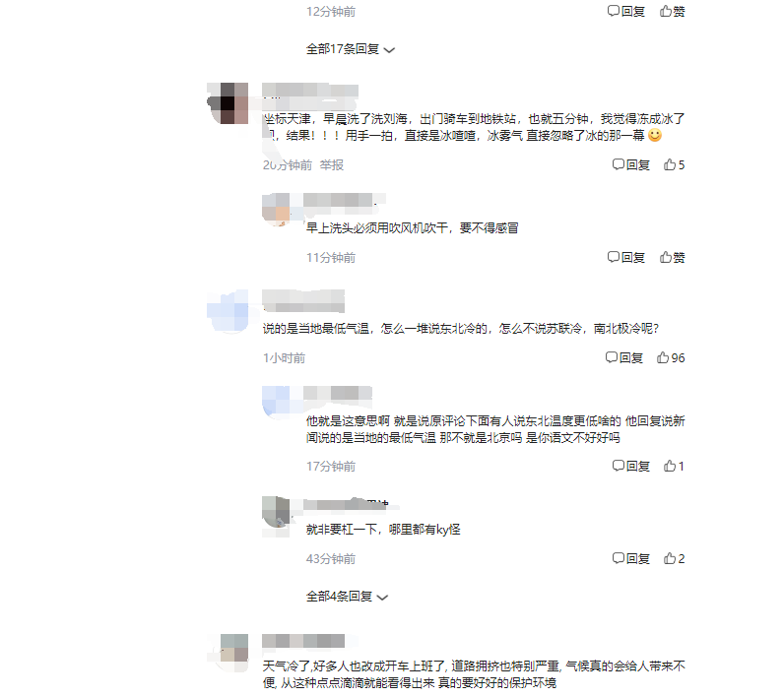Image resolution: width=784 pixels, height=697 pixels.
Task: Like the 17分钟前 reply with 1 like
Action: (x=674, y=467)
